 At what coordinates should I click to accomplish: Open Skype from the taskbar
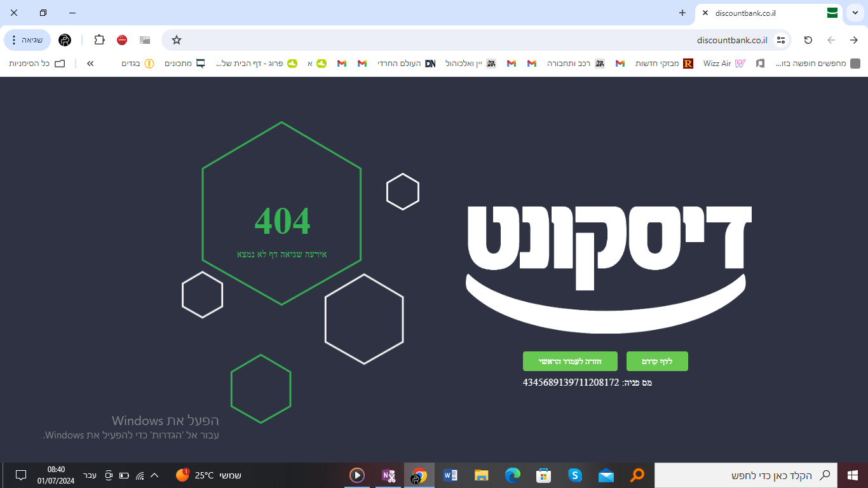[575, 475]
